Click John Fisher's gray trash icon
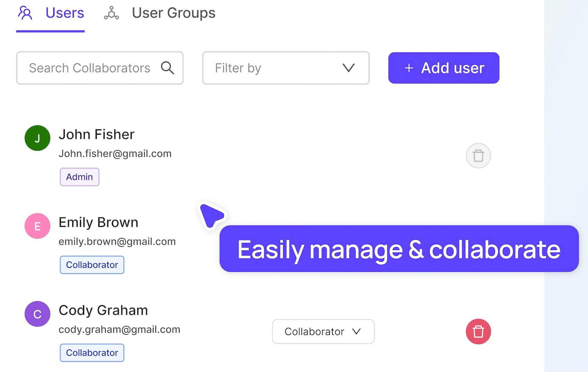 pyautogui.click(x=478, y=156)
